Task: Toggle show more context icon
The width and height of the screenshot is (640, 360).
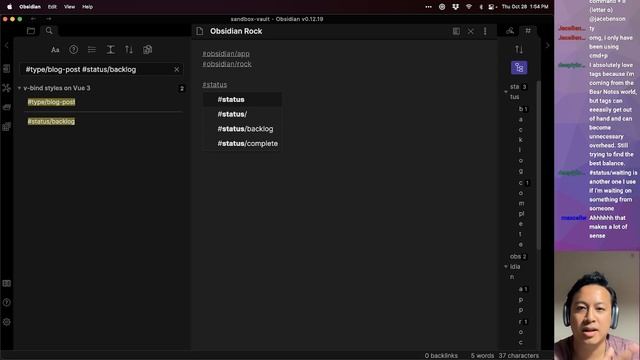Action: click(110, 50)
